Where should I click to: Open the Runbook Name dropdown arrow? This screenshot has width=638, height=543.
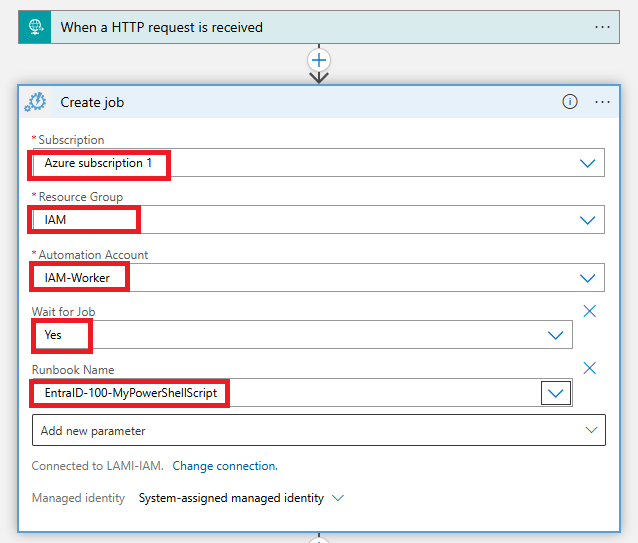point(555,393)
